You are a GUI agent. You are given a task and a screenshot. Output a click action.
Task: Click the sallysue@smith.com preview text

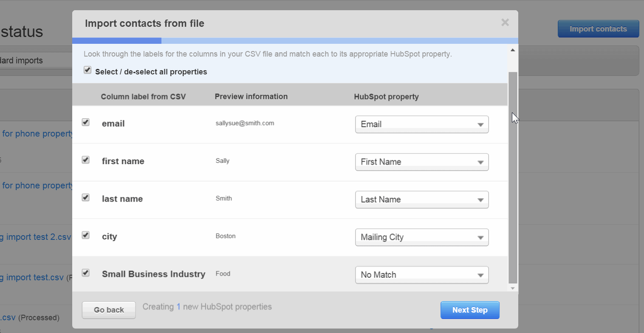[x=245, y=123]
